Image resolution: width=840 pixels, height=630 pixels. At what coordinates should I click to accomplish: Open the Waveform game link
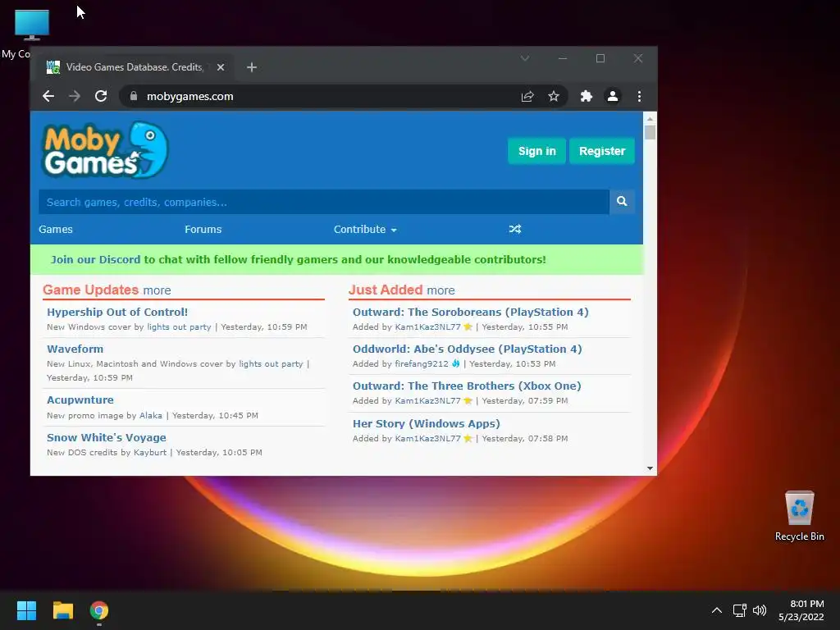[x=75, y=349]
